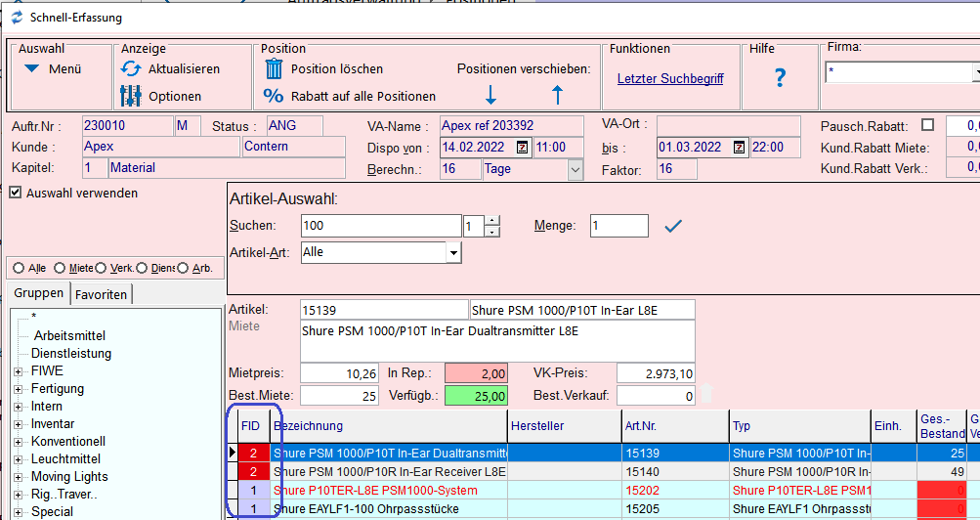Expand the Intern tree group
Screen dimensions: 980x520
(x=19, y=407)
